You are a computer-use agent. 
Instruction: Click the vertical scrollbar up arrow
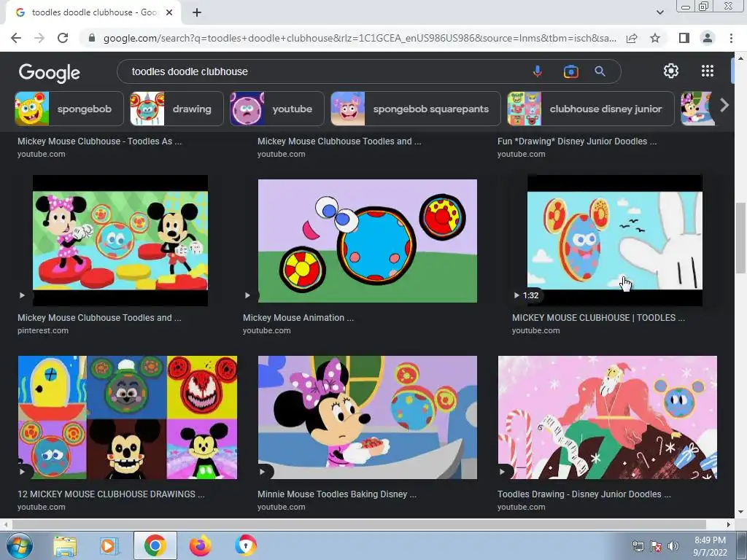(740, 58)
